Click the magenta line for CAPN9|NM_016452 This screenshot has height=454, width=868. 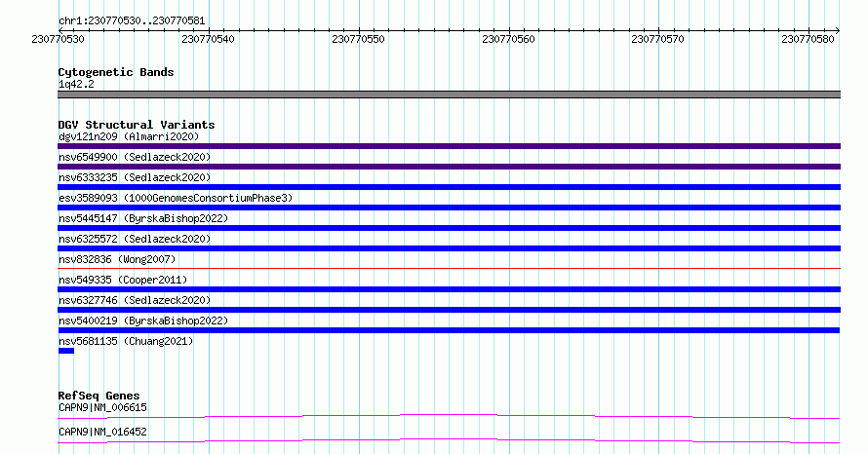449,440
